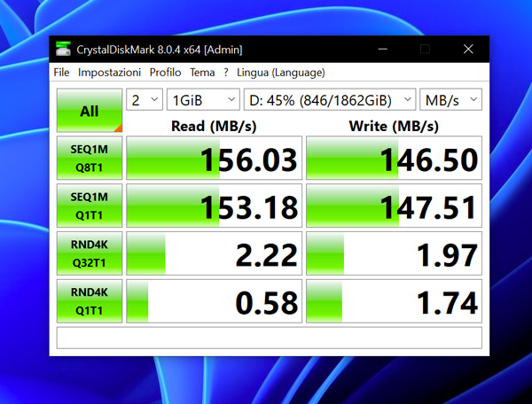Open the drive selector D: 45% dropdown
Image resolution: width=532 pixels, height=404 pixels.
coord(330,99)
